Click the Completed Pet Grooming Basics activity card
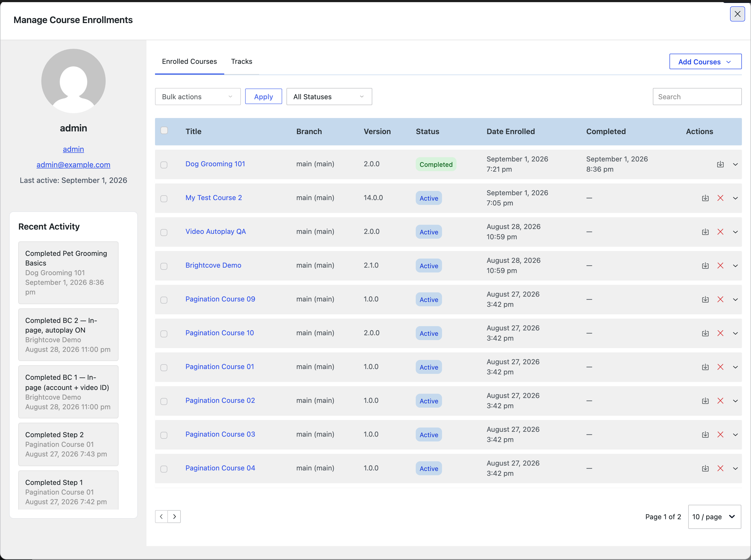 click(x=68, y=272)
